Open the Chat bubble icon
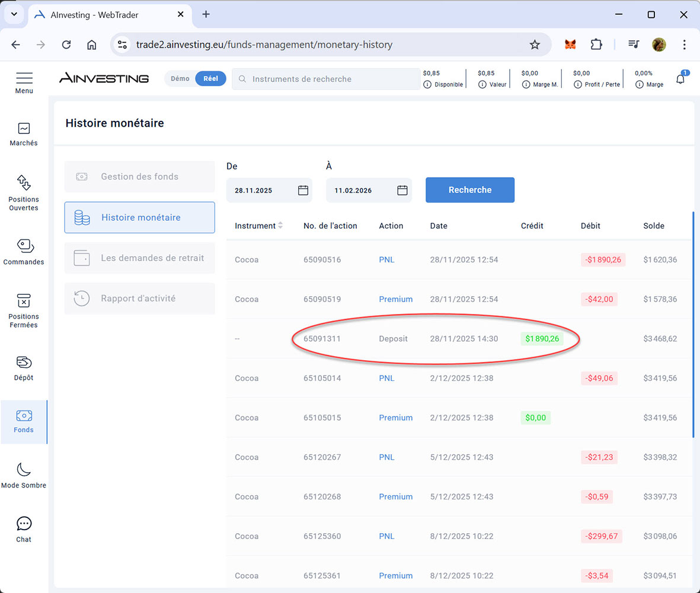Image resolution: width=700 pixels, height=593 pixels. 24,524
